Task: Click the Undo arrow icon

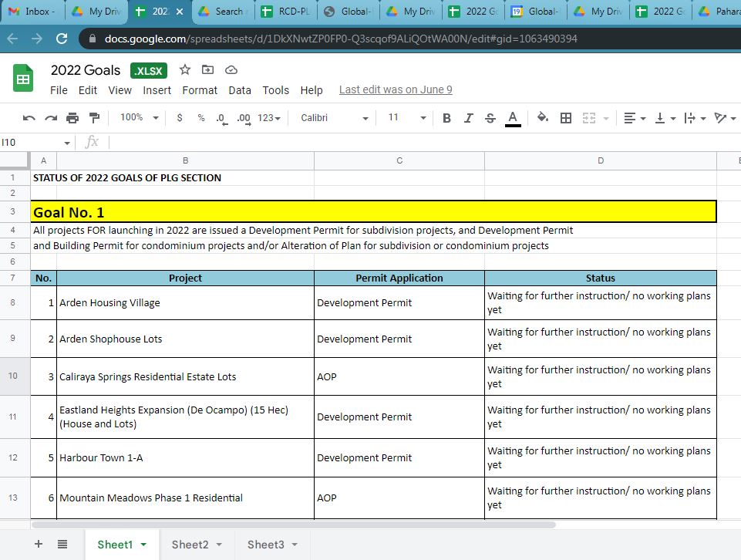Action: 29,118
